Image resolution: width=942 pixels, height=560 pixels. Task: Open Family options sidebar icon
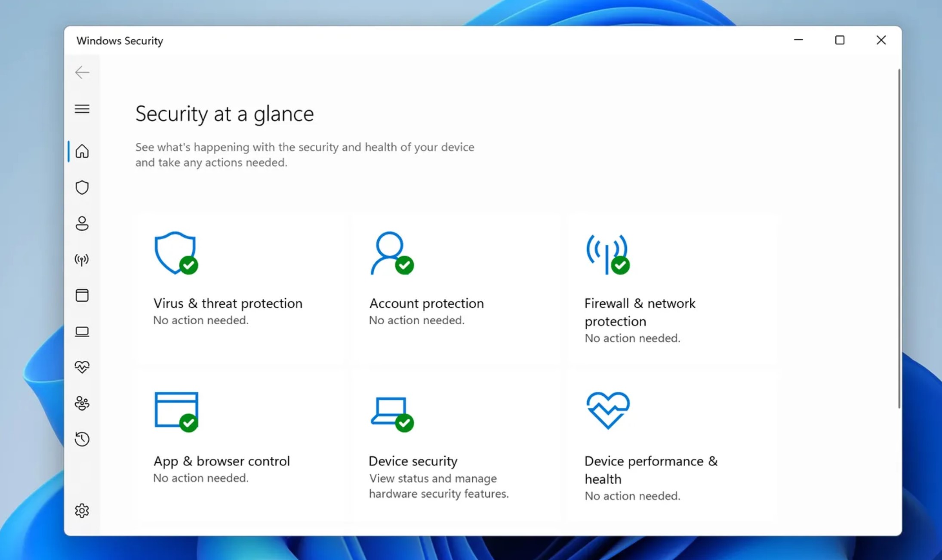pos(82,403)
